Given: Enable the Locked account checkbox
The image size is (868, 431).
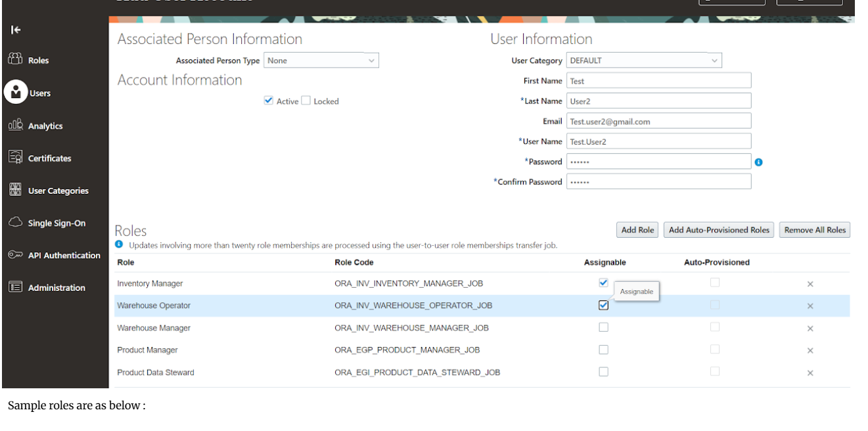Looking at the screenshot, I should (x=306, y=101).
